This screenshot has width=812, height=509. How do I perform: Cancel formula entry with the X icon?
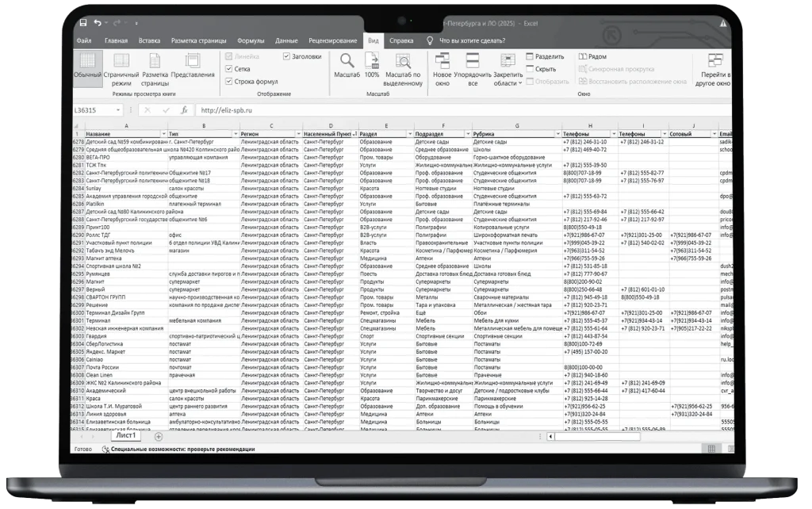coord(147,110)
